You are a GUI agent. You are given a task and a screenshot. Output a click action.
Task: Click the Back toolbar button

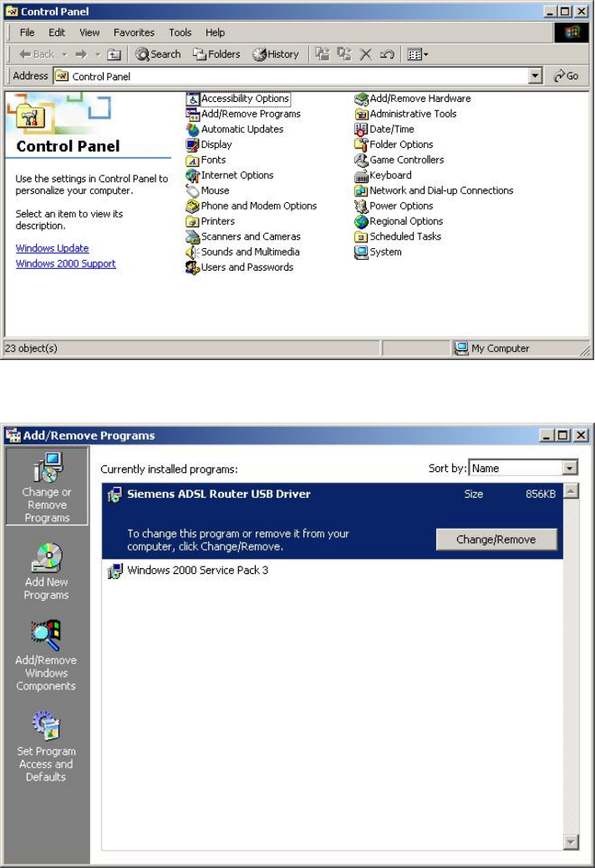pyautogui.click(x=37, y=54)
